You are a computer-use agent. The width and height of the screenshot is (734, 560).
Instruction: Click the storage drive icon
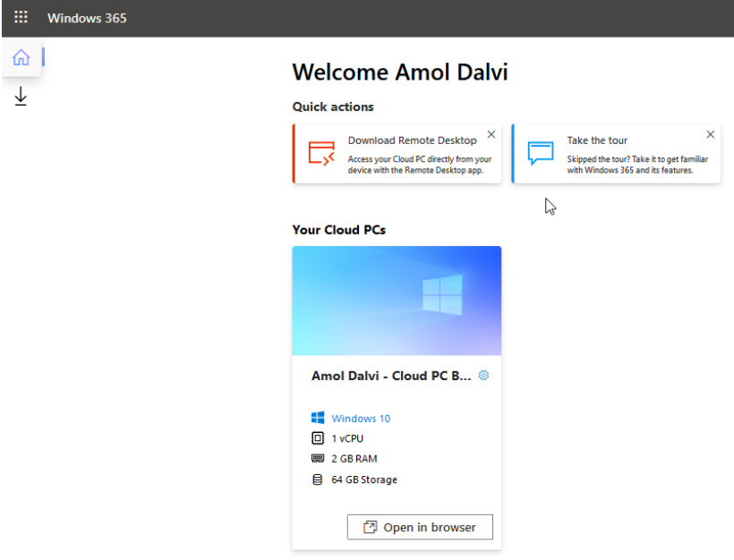tap(318, 479)
